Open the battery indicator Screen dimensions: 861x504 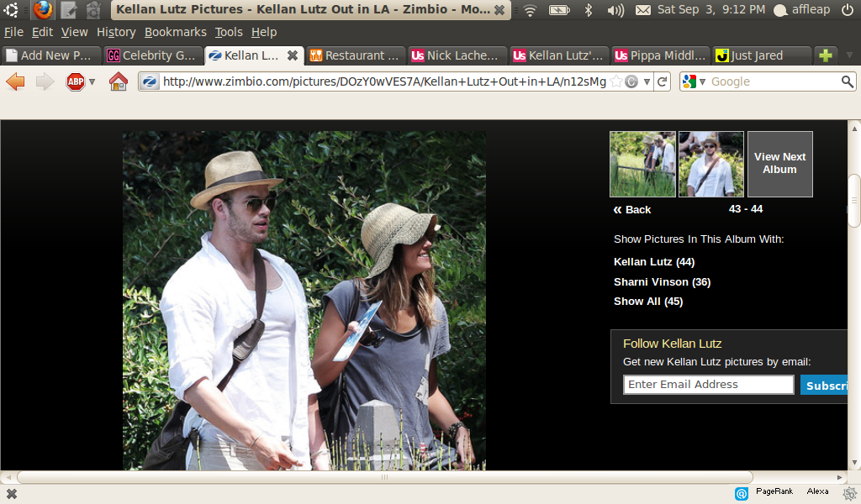[x=559, y=10]
